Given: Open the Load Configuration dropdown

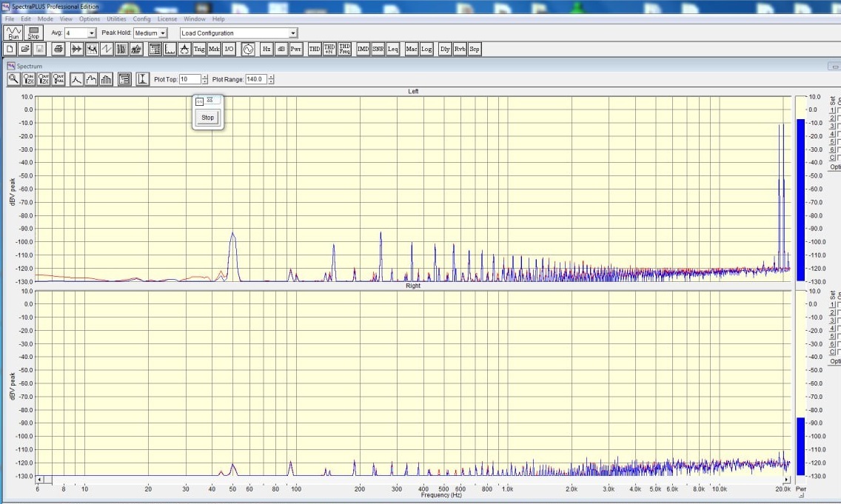Looking at the screenshot, I should coord(293,33).
